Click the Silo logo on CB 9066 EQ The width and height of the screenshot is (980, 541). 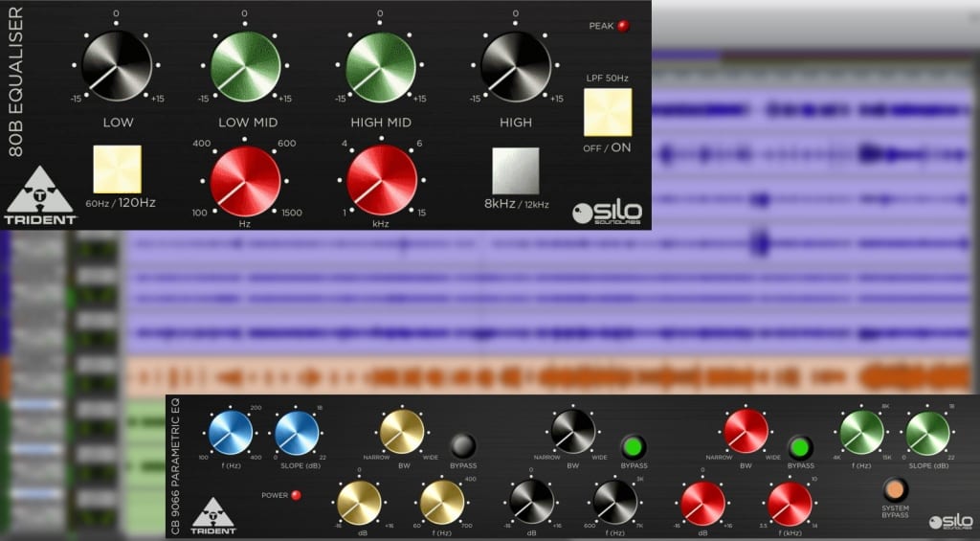tap(950, 522)
